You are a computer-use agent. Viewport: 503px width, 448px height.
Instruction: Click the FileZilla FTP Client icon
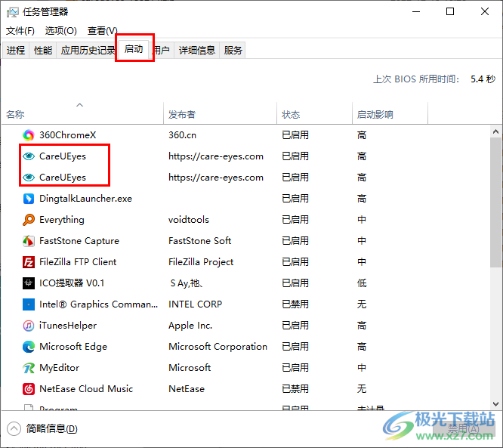[x=29, y=262]
